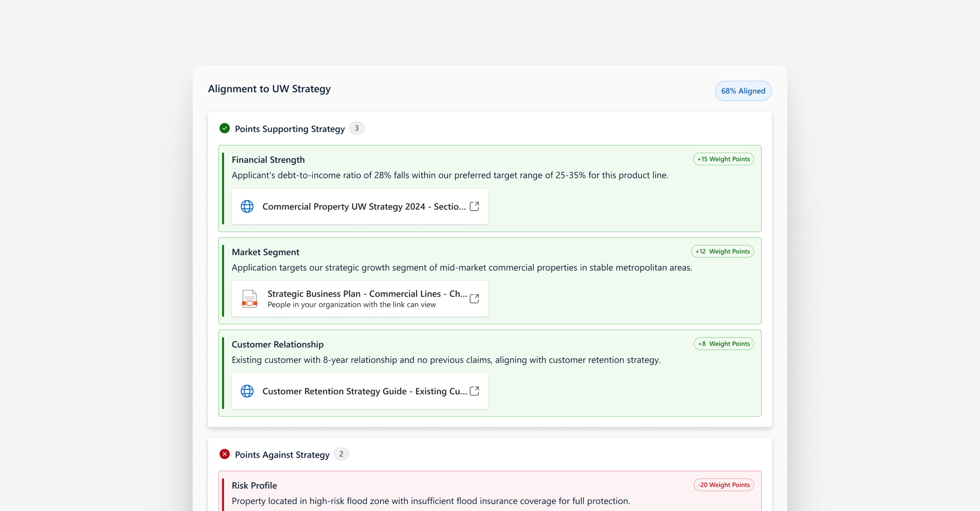
Task: Click the +15 Weight Points badge
Action: click(x=723, y=159)
